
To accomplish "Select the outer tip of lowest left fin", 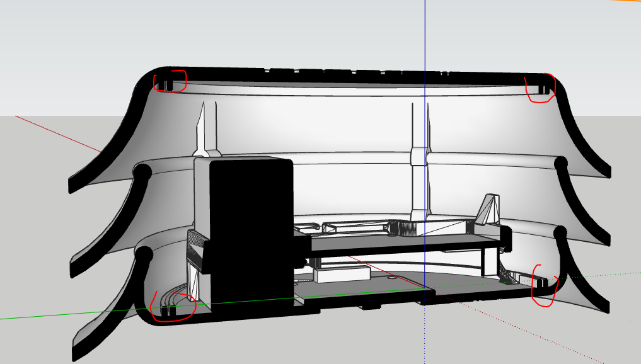I will [x=78, y=353].
